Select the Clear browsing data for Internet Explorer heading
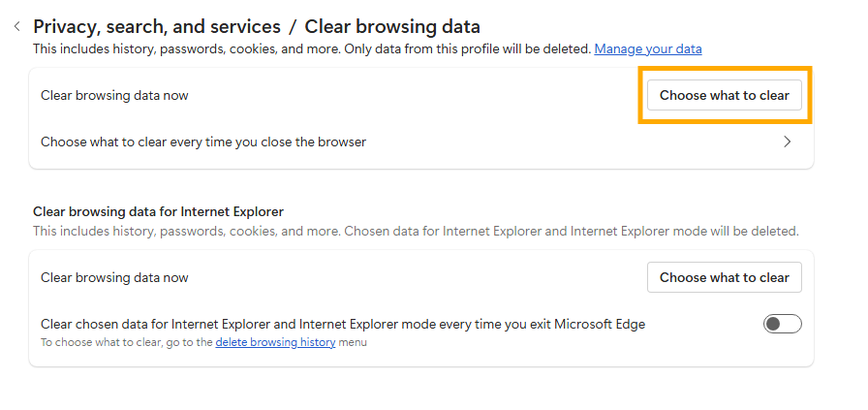The width and height of the screenshot is (868, 410). tap(158, 211)
